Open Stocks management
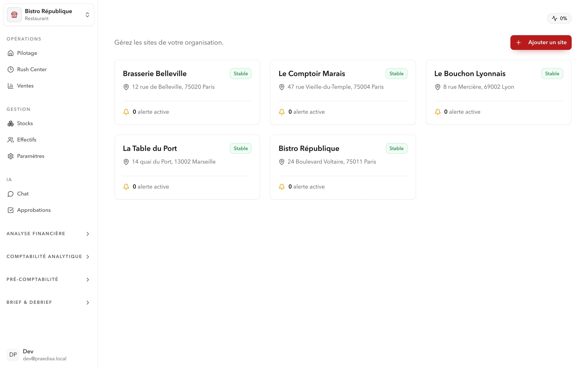Viewport: 588px width, 368px height. 49,123
